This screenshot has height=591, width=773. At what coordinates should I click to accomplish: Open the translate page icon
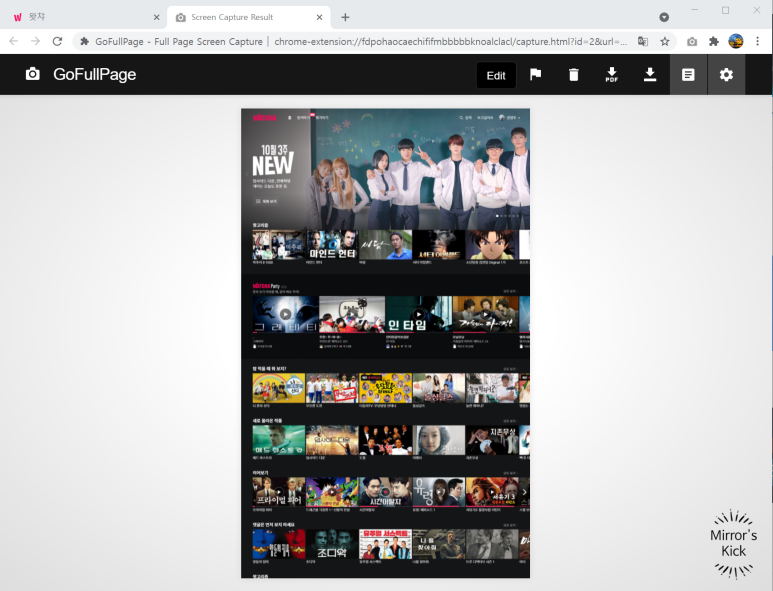[643, 41]
